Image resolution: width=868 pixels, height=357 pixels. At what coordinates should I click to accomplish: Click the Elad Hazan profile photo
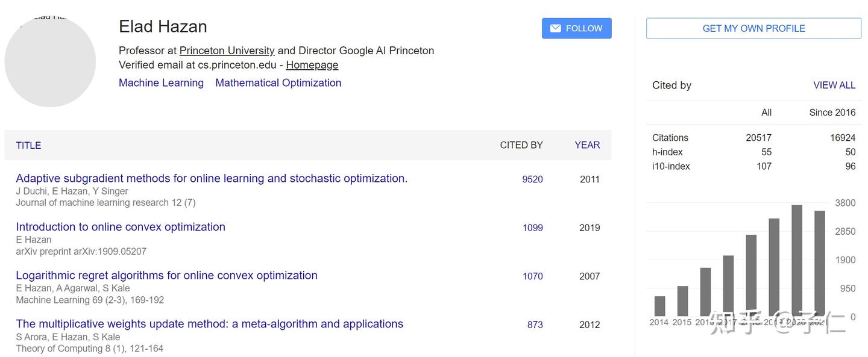pyautogui.click(x=50, y=61)
